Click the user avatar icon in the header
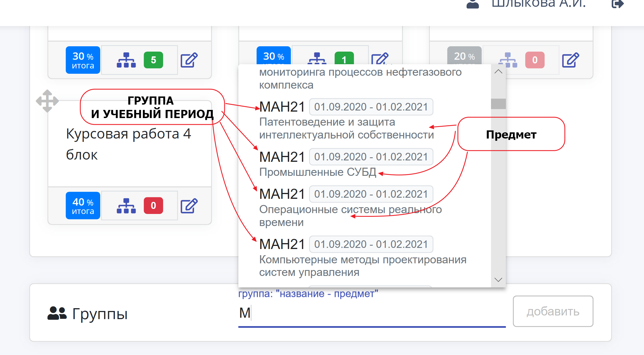644x355 pixels. (472, 4)
